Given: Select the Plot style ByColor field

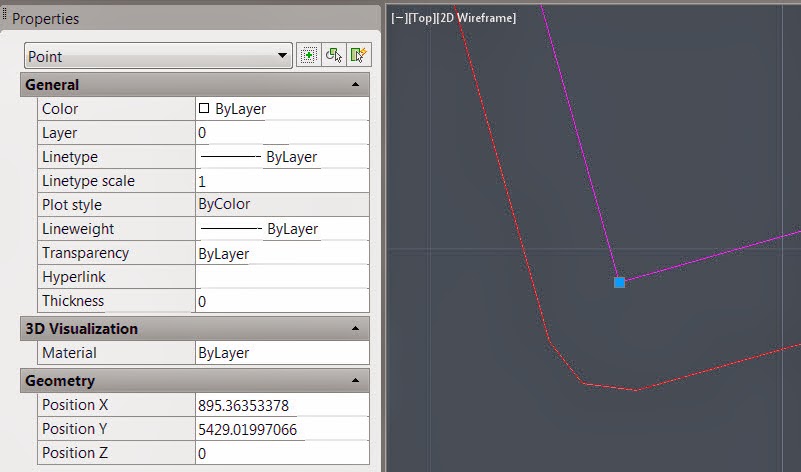Looking at the screenshot, I should [x=282, y=205].
